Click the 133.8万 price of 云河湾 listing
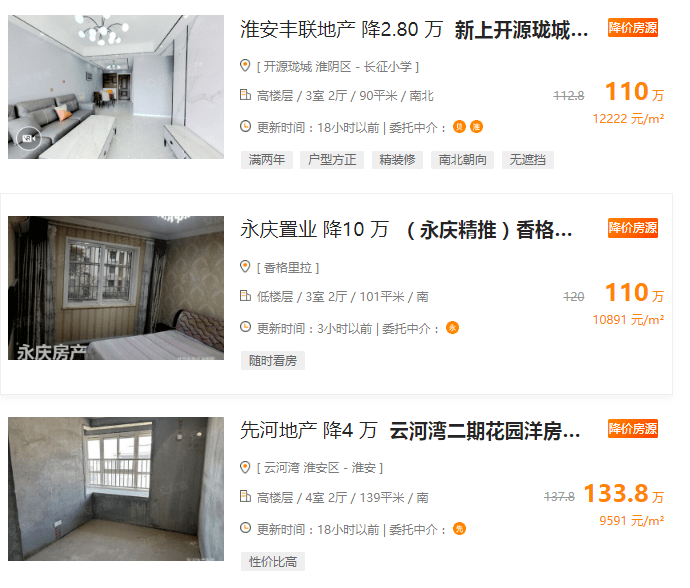Screen dimensions: 690x588 [624, 493]
